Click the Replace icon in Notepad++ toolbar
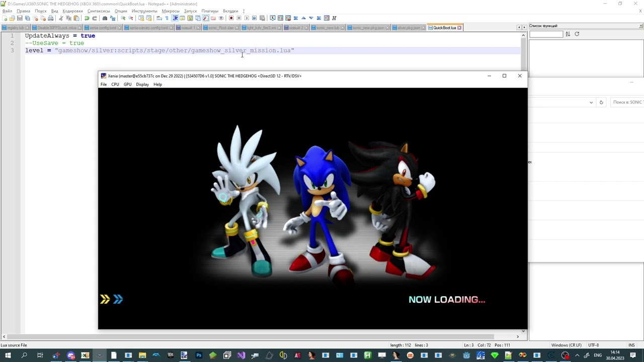644x362 pixels. tap(113, 18)
